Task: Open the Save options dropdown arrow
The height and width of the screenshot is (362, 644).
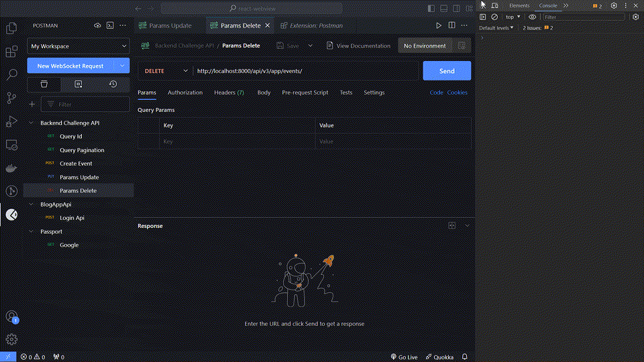Action: pyautogui.click(x=311, y=46)
